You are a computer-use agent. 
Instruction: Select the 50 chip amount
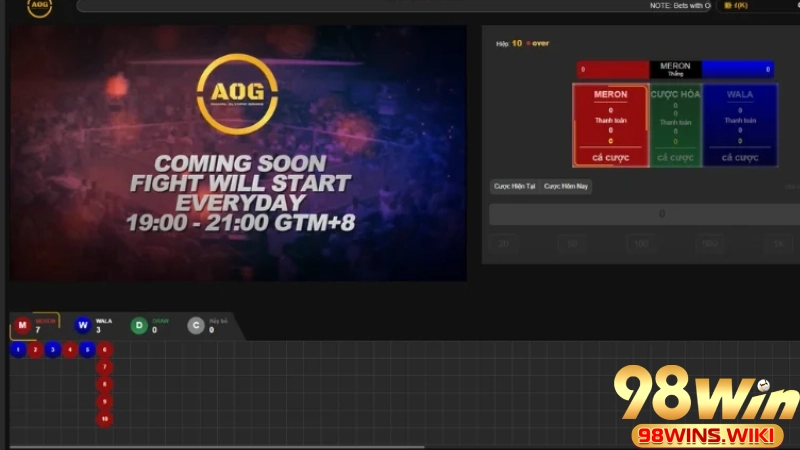572,244
